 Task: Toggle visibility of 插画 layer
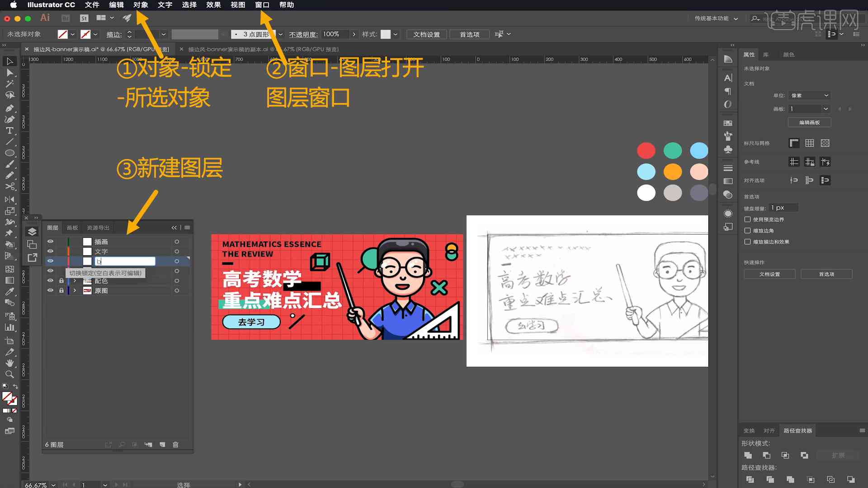pyautogui.click(x=51, y=241)
